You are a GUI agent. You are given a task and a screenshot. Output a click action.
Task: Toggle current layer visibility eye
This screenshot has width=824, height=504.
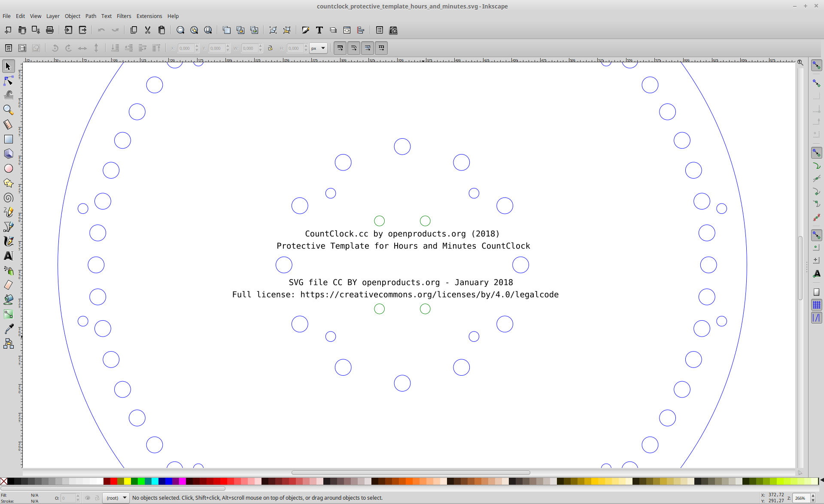pyautogui.click(x=88, y=498)
